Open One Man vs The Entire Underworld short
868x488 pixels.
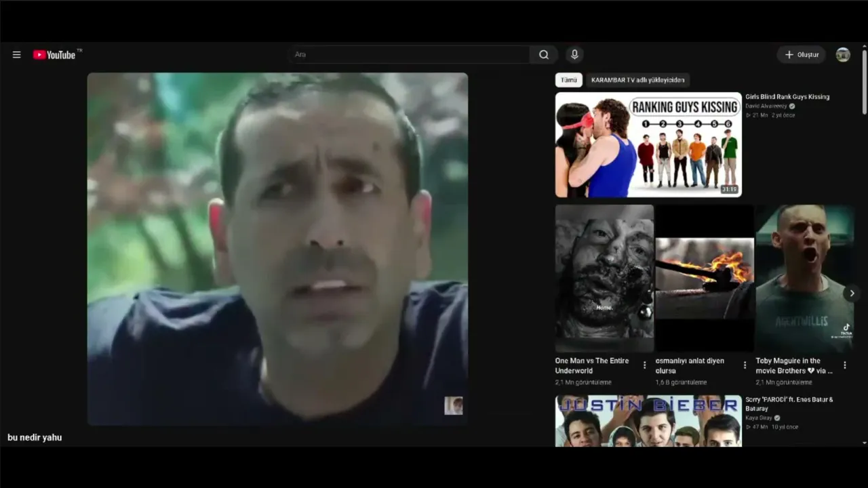tap(604, 279)
